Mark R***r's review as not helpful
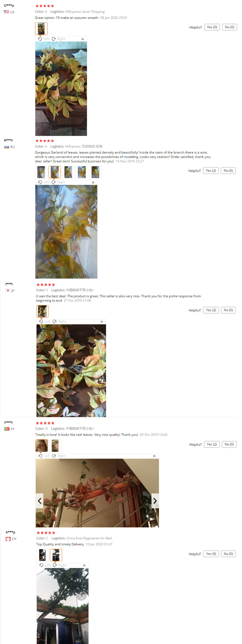The image size is (242, 644). (228, 171)
